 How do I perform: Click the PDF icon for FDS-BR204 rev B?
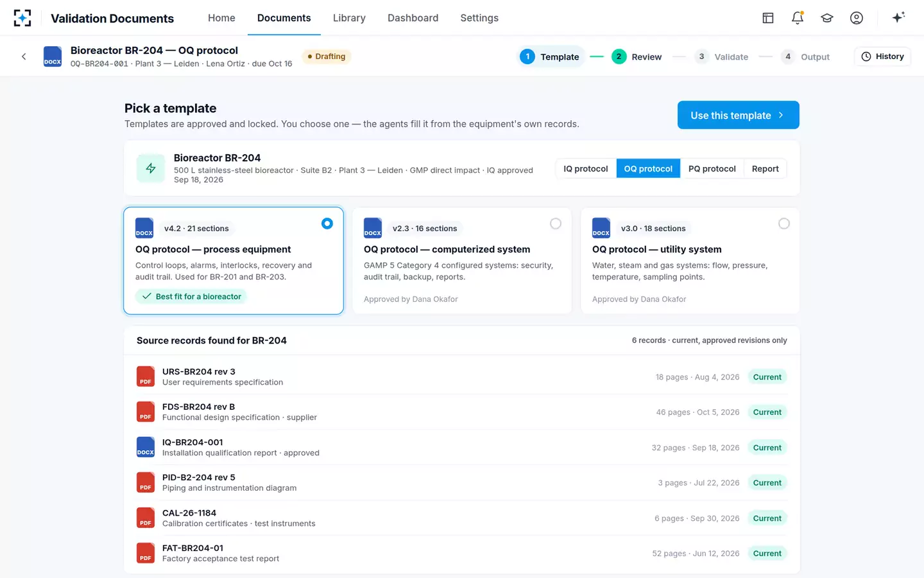coord(146,412)
